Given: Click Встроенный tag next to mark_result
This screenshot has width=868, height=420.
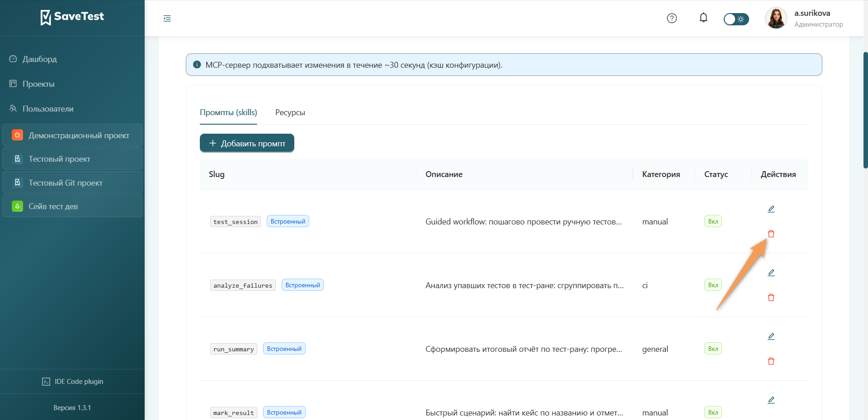Looking at the screenshot, I should (284, 412).
